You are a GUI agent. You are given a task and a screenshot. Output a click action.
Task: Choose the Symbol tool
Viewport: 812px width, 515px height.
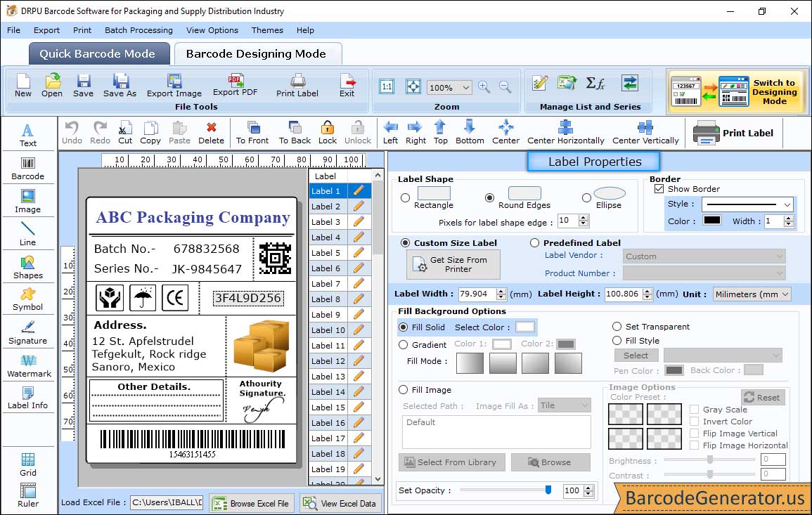pyautogui.click(x=28, y=298)
